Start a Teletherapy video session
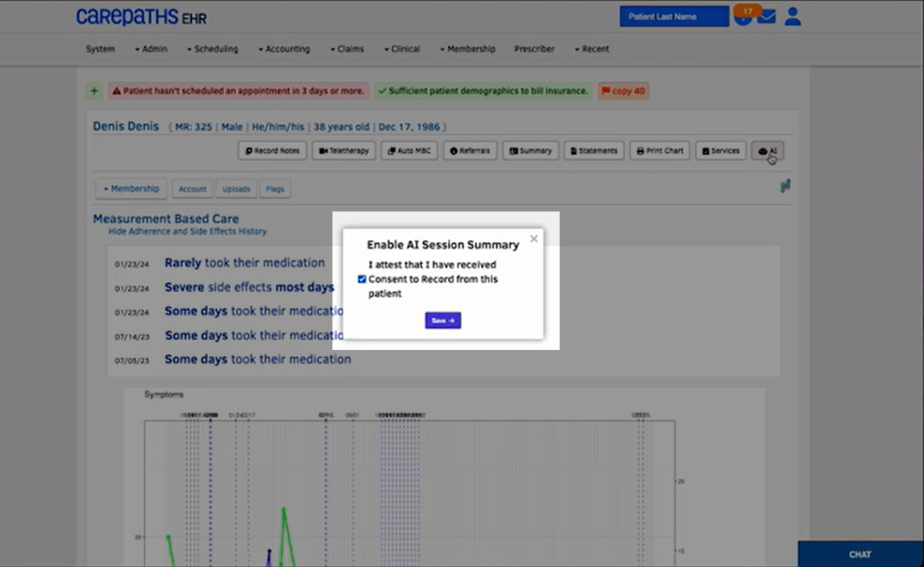Image resolution: width=924 pixels, height=567 pixels. click(x=344, y=151)
